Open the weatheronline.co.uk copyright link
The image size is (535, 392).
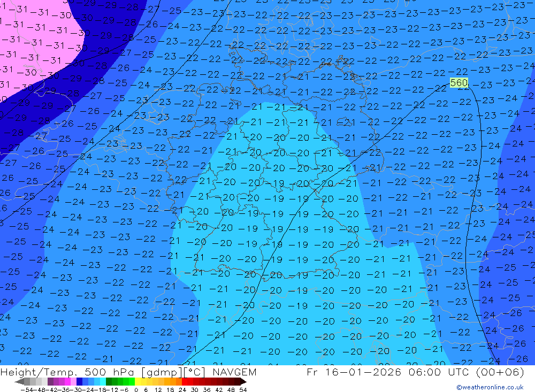coord(490,388)
